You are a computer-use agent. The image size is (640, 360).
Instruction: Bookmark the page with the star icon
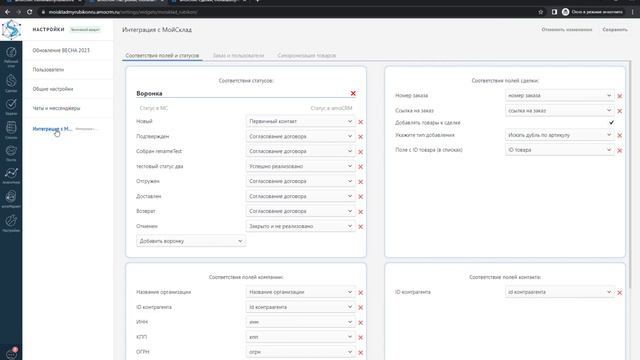coord(541,12)
